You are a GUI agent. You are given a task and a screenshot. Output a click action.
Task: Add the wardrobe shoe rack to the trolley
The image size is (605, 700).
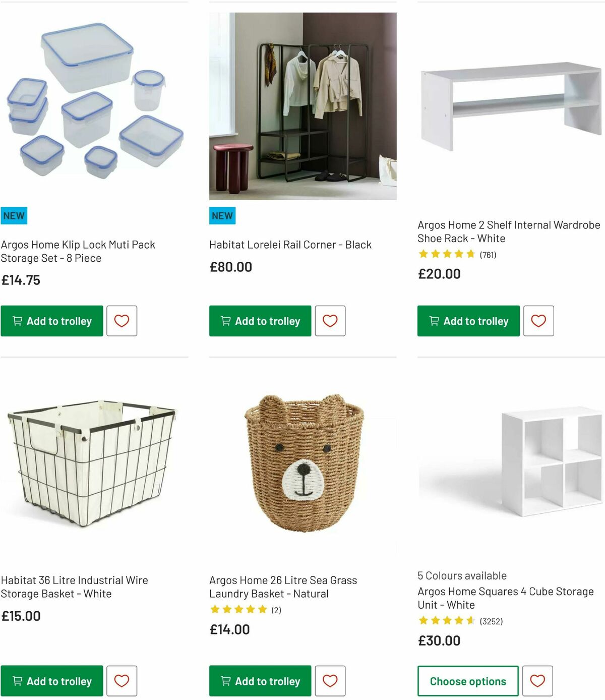467,321
